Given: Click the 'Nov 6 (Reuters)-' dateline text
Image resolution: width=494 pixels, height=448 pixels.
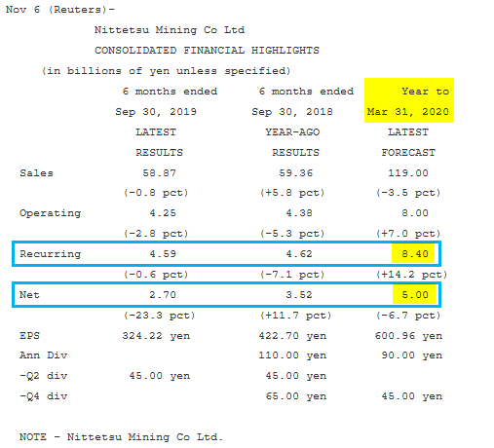Looking at the screenshot, I should [60, 10].
